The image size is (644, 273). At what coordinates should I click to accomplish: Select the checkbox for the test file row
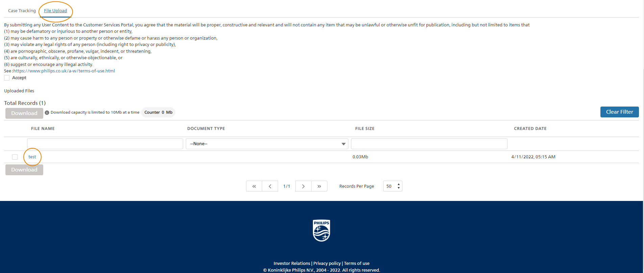tap(15, 157)
